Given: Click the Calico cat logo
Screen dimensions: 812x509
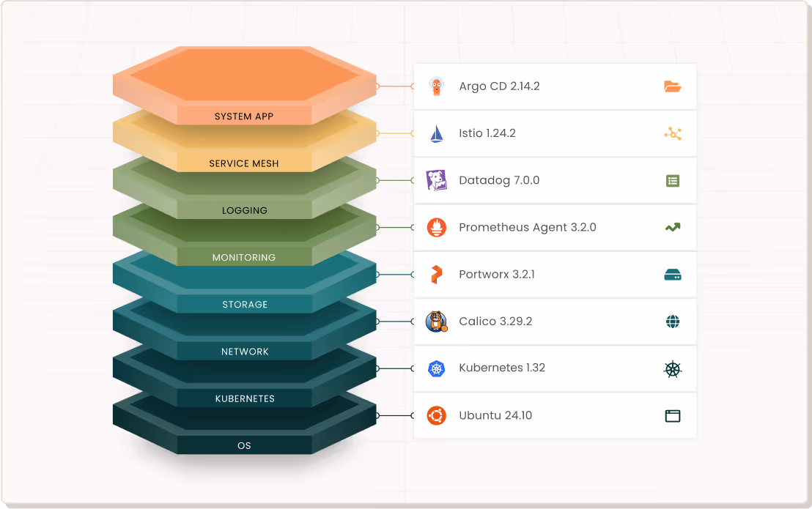Looking at the screenshot, I should coord(437,322).
